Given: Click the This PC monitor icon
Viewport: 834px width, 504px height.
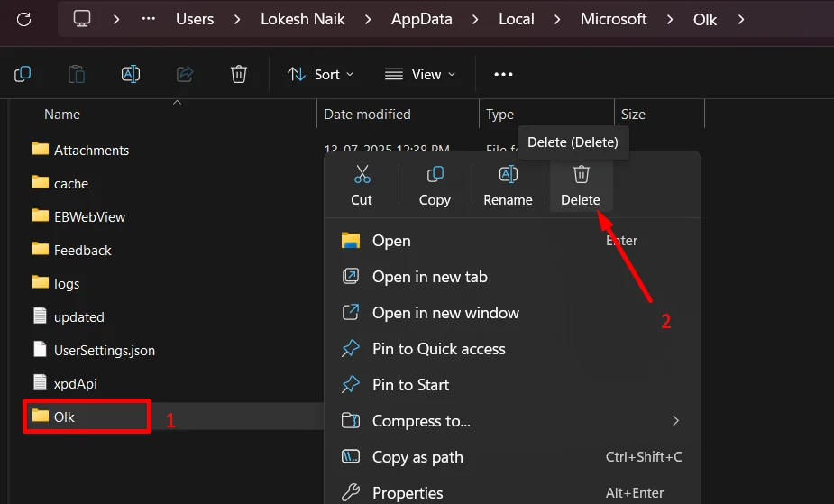Looking at the screenshot, I should 82,19.
